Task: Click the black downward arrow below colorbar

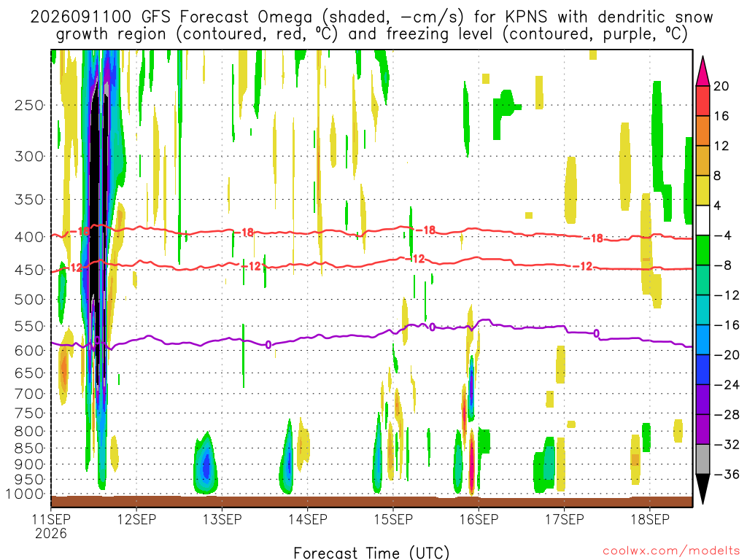Action: coord(703,489)
